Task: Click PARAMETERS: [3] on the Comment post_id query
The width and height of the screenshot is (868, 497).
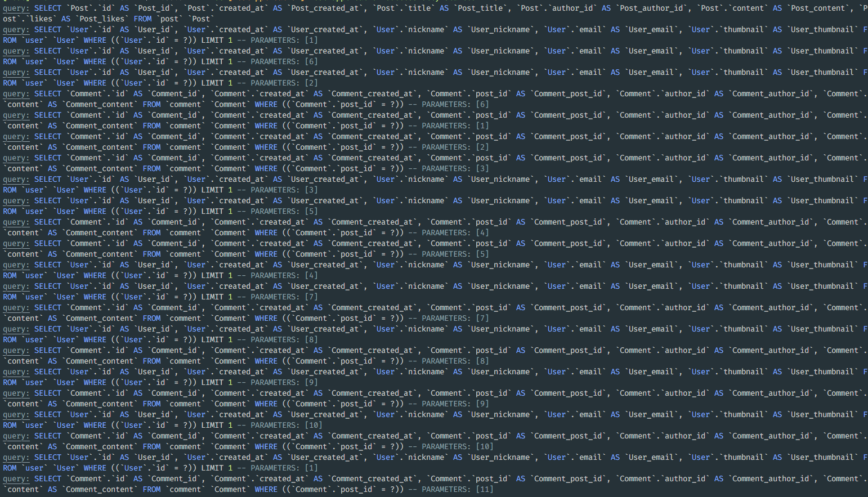Action: [x=455, y=168]
